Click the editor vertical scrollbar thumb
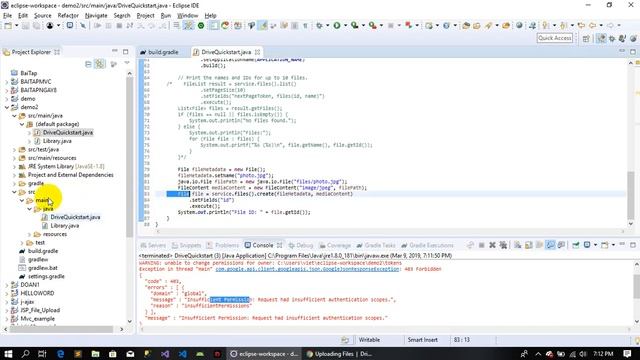640x360 pixels. (x=631, y=195)
